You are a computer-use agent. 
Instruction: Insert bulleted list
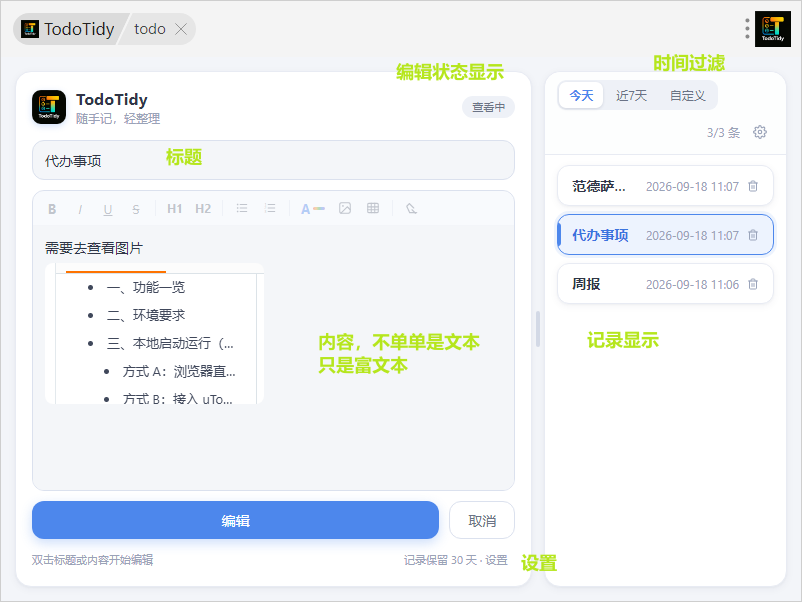[x=242, y=208]
